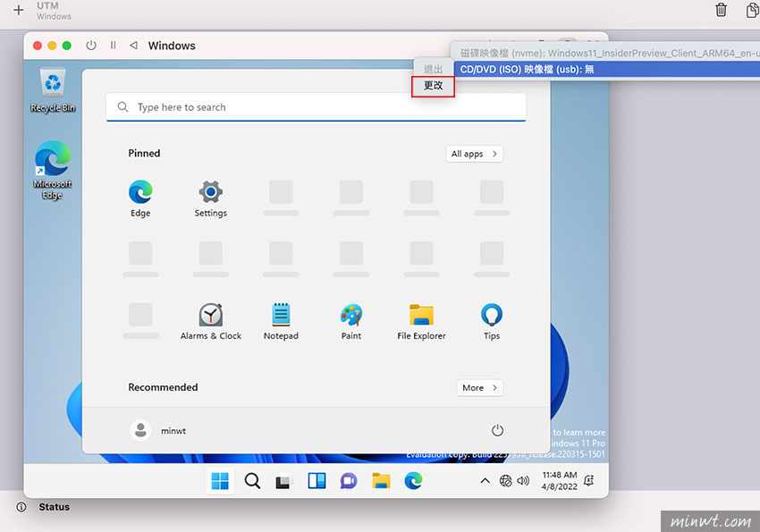Open Paint from pinned apps

click(x=351, y=322)
